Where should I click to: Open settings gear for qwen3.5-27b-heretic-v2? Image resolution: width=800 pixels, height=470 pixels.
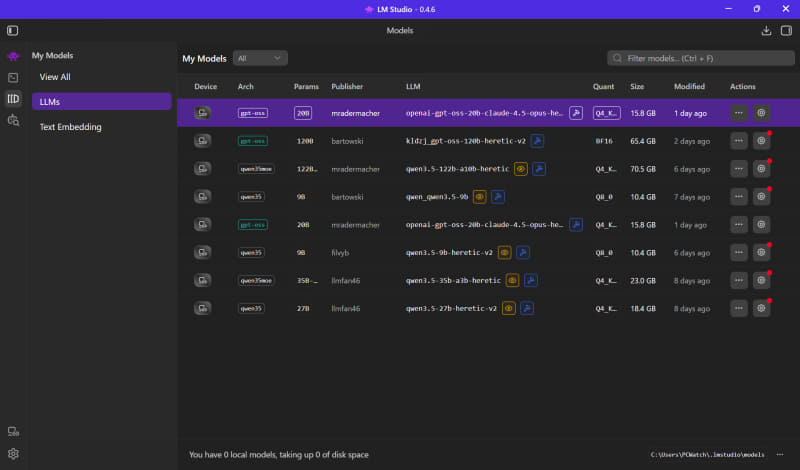761,308
